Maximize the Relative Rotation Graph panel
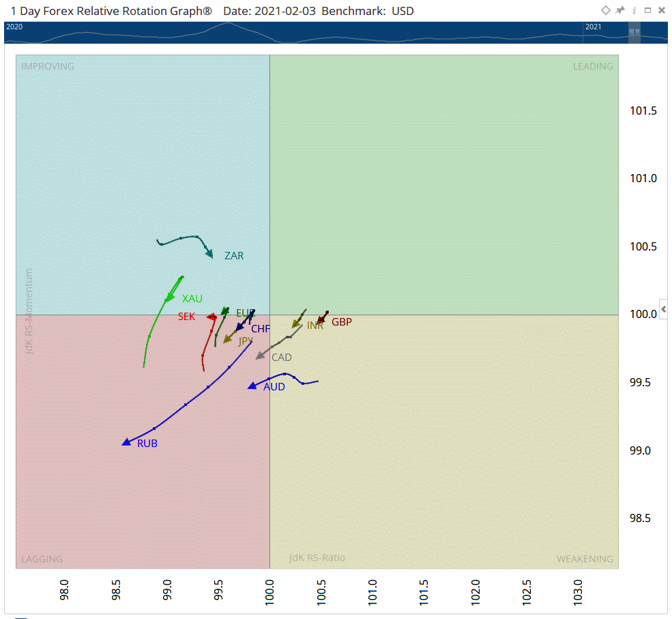The image size is (672, 619). point(647,10)
